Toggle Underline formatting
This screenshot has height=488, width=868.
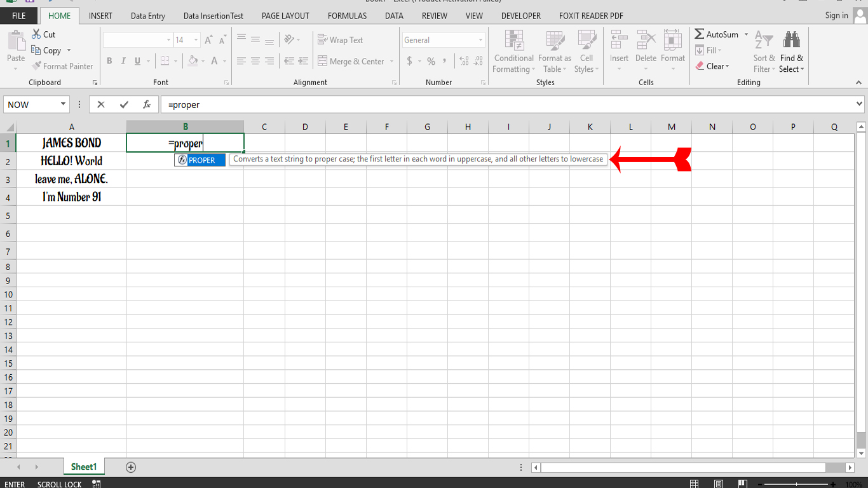(x=138, y=61)
